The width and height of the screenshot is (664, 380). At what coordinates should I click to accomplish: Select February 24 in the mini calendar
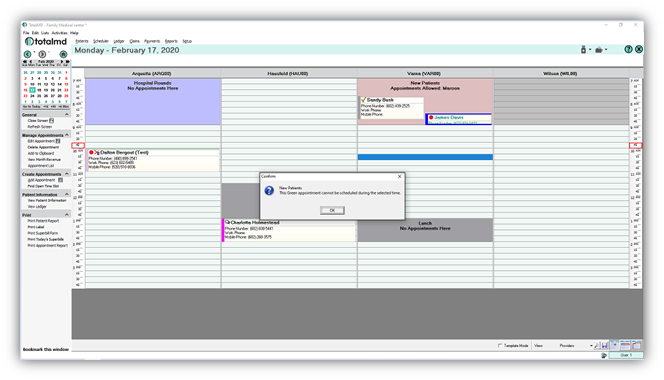point(32,96)
